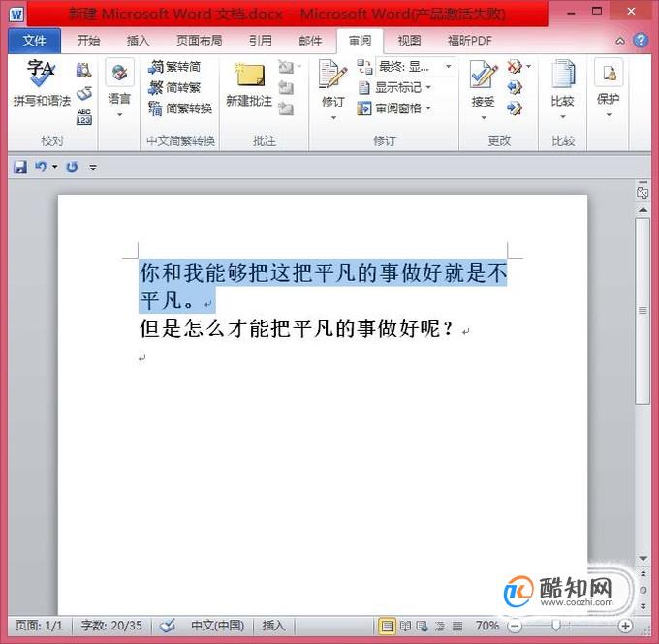Click the Save icon in quick access toolbar
The height and width of the screenshot is (644, 659).
point(19,167)
